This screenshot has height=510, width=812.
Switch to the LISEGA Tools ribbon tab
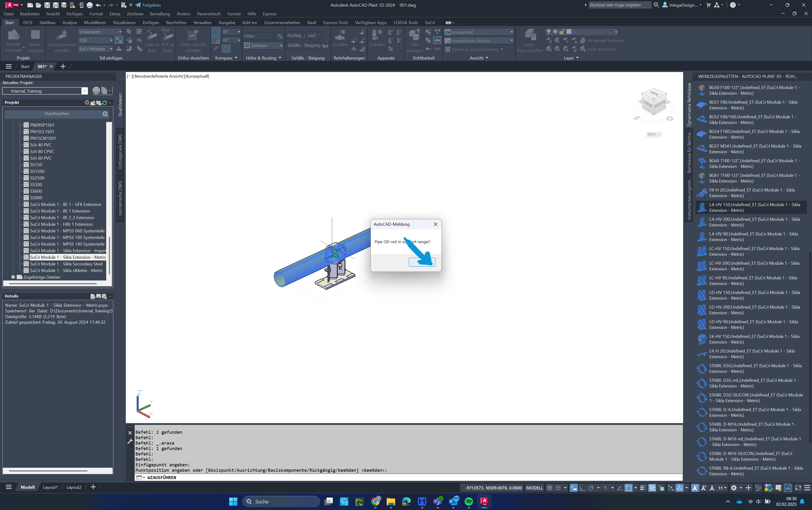click(406, 23)
